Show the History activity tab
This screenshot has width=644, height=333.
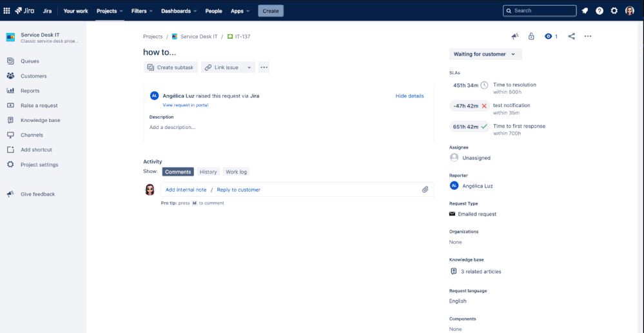208,172
